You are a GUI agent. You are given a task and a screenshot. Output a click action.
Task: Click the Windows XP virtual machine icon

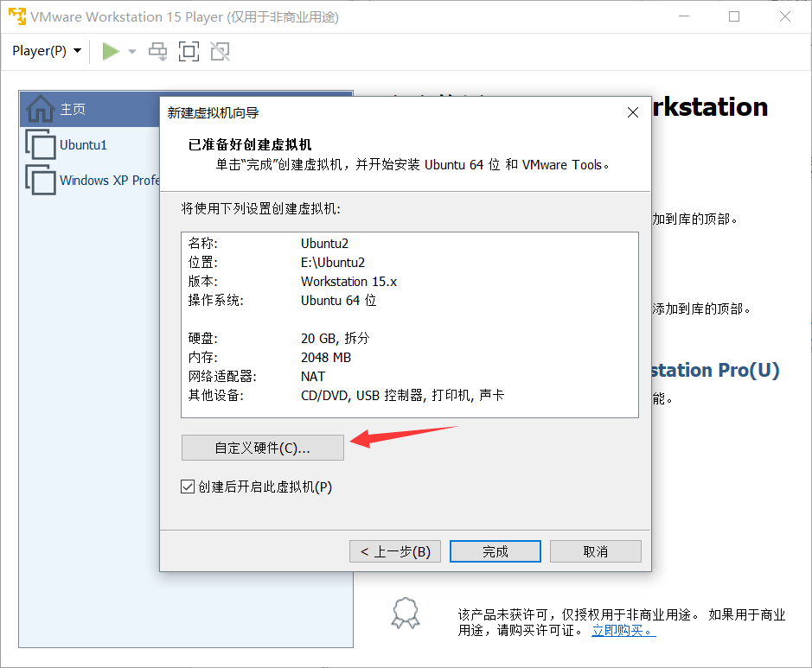(41, 180)
